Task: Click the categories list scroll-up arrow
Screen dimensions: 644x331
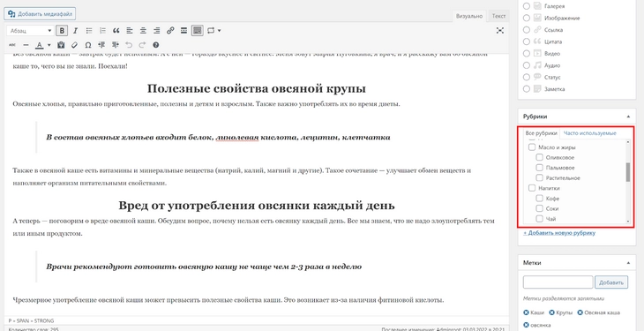Action: tap(627, 142)
